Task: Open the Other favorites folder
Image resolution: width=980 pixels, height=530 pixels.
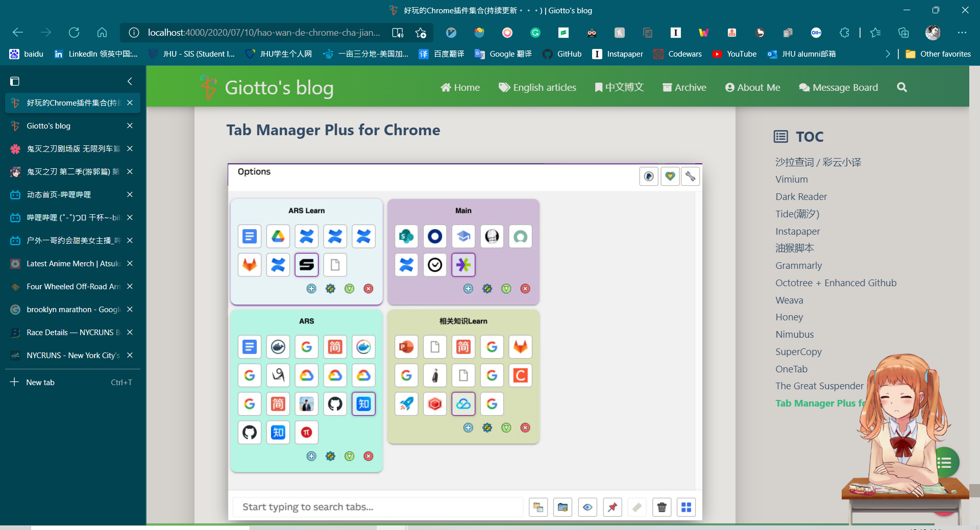Action: 938,54
